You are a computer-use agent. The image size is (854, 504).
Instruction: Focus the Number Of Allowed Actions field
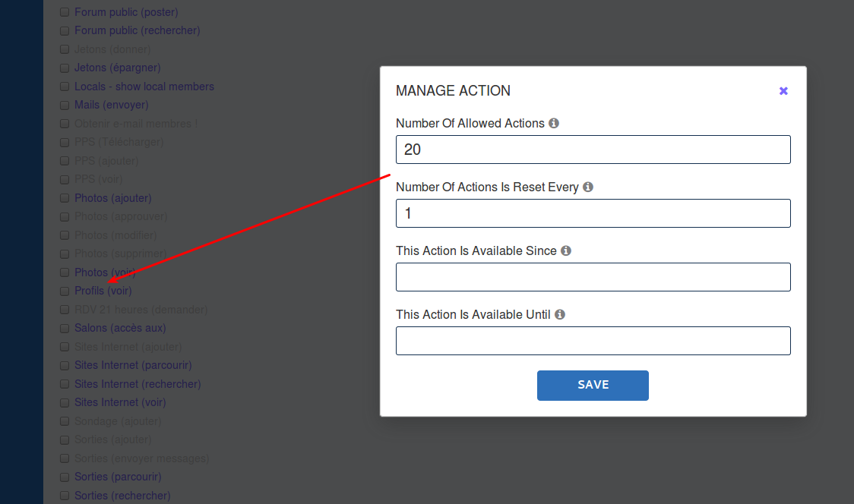593,150
